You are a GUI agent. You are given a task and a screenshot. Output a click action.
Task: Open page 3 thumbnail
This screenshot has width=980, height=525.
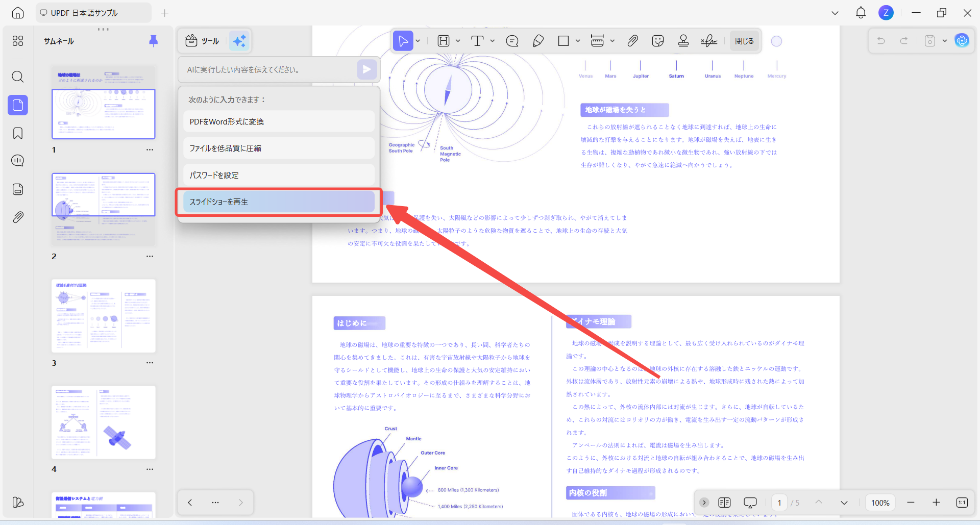[104, 316]
